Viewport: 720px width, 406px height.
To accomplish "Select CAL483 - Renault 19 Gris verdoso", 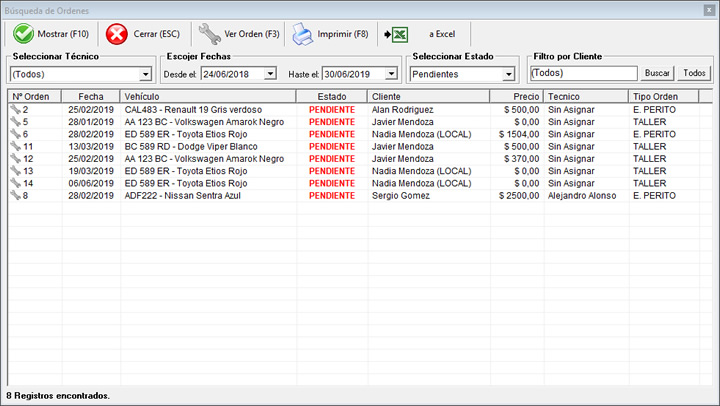I will pos(193,110).
